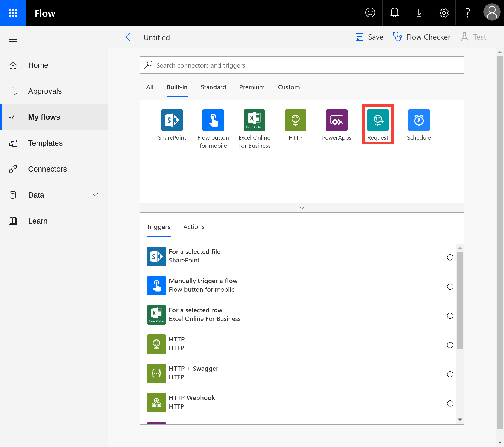Click the page scrollbar down arrow
Screen dimensions: 504x447
coord(500,443)
